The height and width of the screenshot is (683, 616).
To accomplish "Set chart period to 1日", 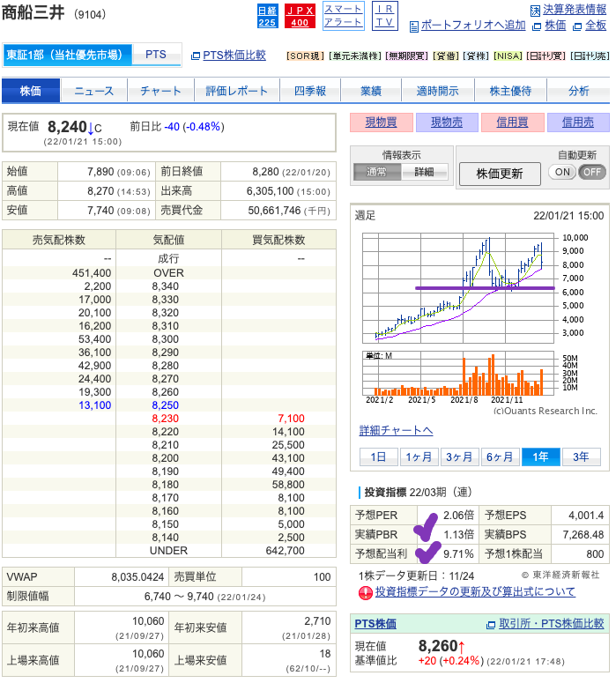I will tap(378, 457).
